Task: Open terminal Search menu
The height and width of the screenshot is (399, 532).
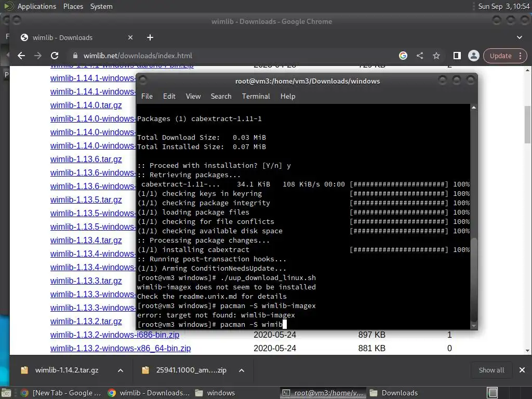Action: tap(221, 96)
